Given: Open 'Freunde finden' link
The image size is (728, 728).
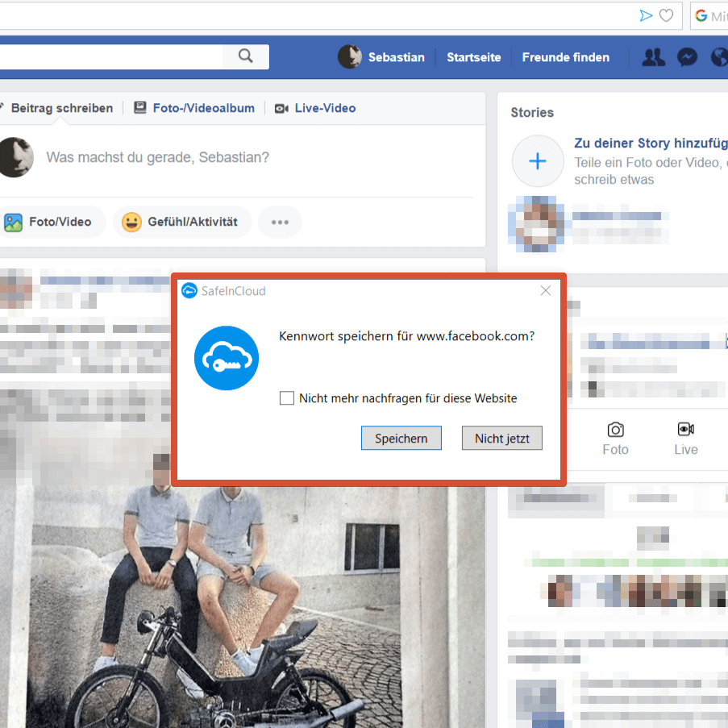Looking at the screenshot, I should 565,57.
